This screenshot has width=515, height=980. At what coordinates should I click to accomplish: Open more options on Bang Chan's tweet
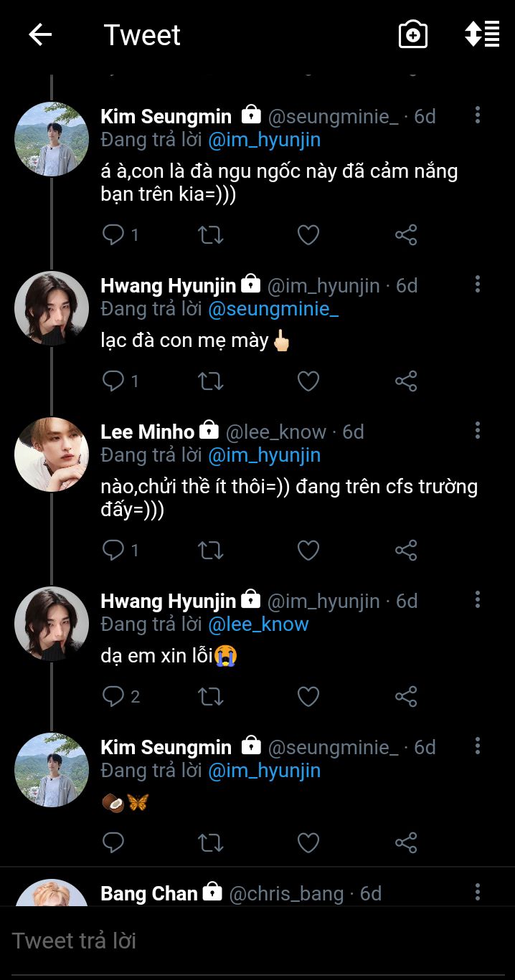[478, 893]
